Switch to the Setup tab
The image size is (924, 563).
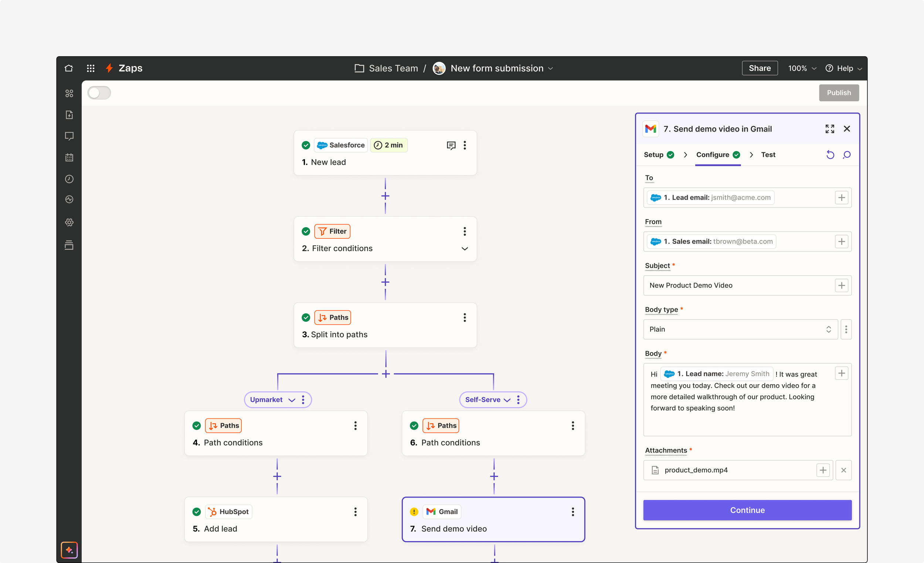pos(653,155)
